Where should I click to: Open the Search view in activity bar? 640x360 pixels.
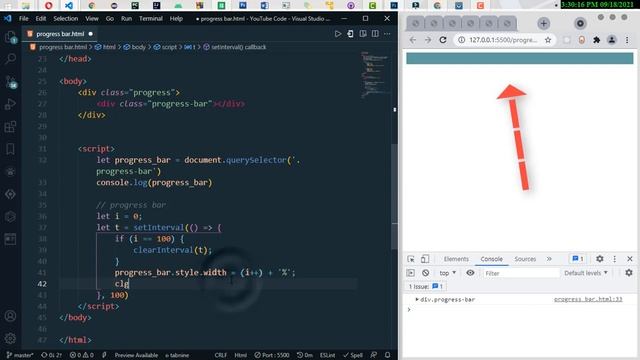point(11,59)
